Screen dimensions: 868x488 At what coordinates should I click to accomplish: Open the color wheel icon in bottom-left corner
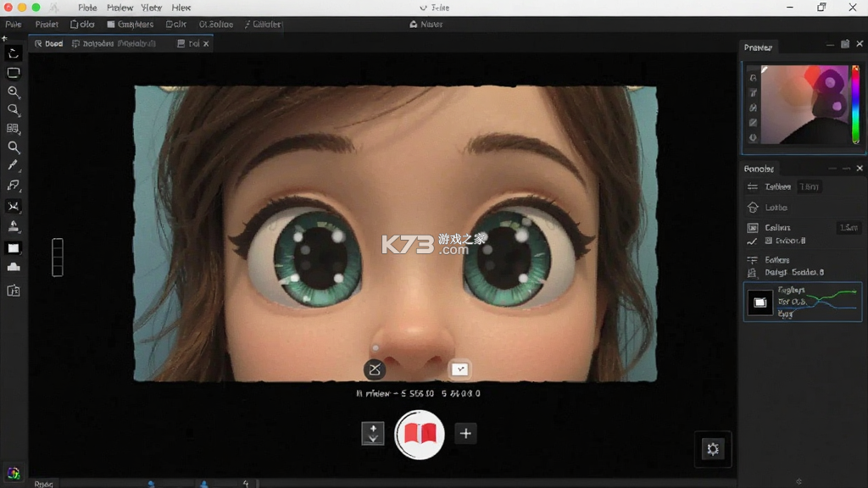pyautogui.click(x=14, y=474)
